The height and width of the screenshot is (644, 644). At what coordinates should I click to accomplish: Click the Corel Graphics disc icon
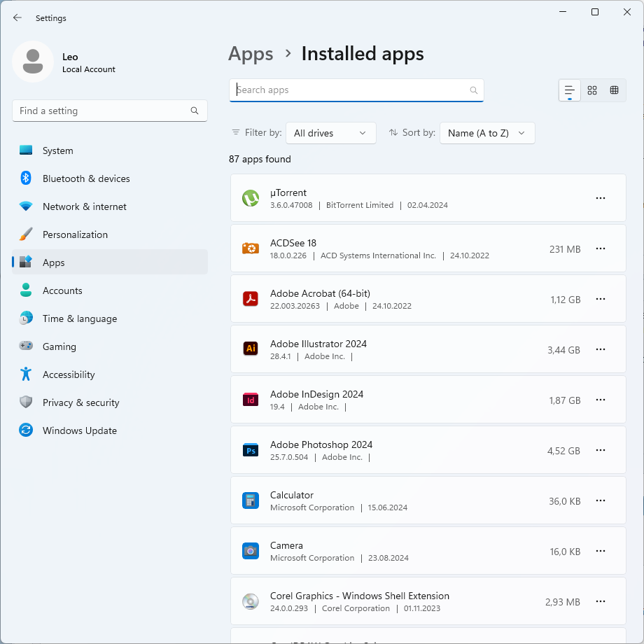pos(250,601)
